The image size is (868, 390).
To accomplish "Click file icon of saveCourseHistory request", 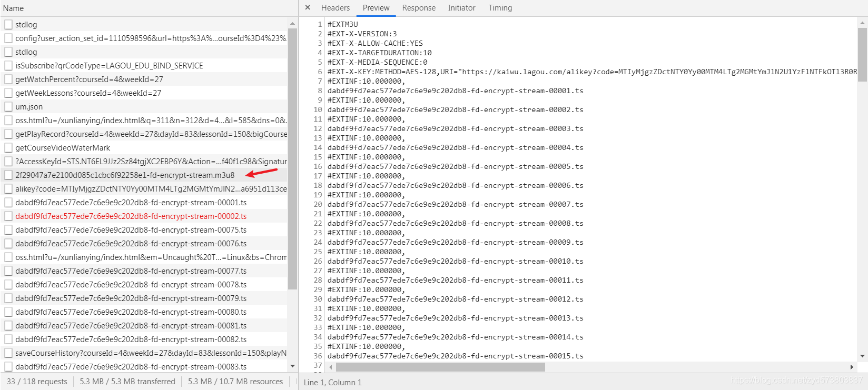I will (x=8, y=353).
